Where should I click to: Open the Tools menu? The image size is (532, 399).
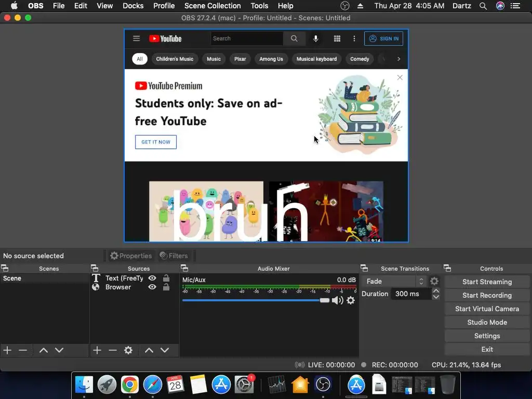point(259,6)
